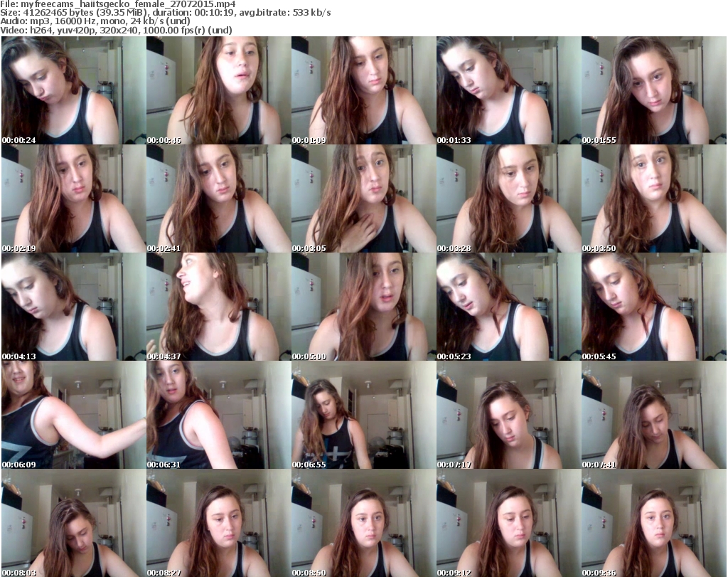Open the frame thumbnail stamped 00:07:41
728x577 pixels.
654,415
